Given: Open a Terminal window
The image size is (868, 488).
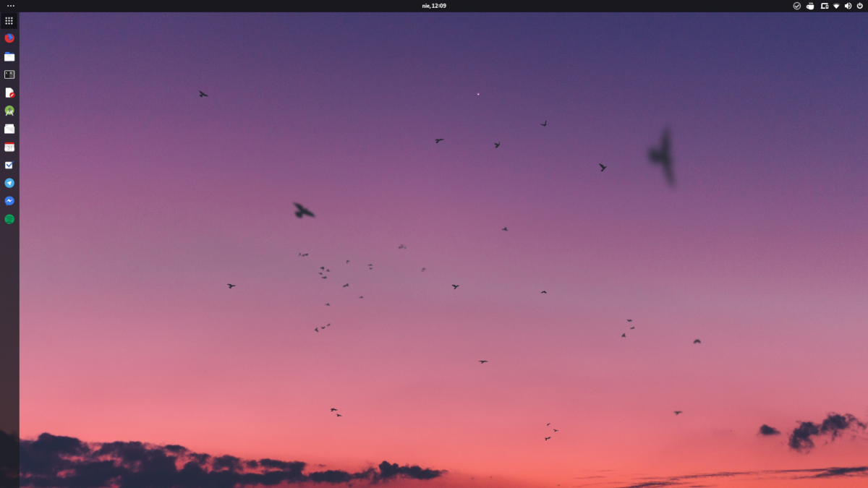Looking at the screenshot, I should pyautogui.click(x=9, y=74).
